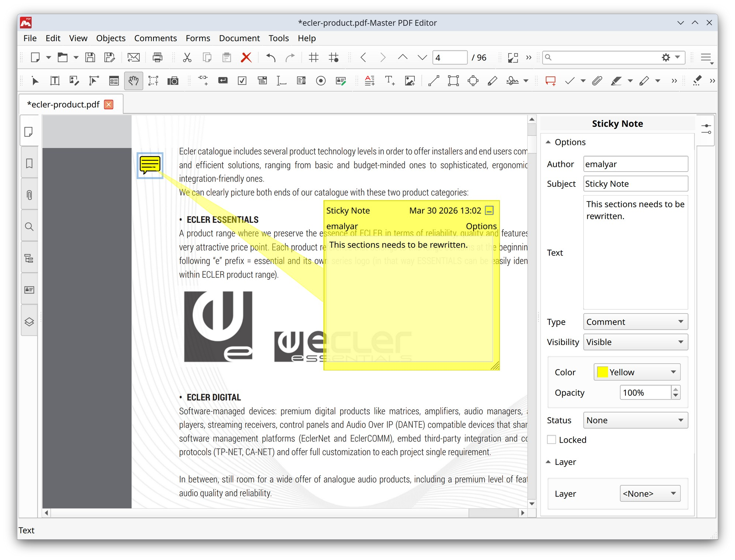
Task: Select the Insert Image tool
Action: coord(410,81)
